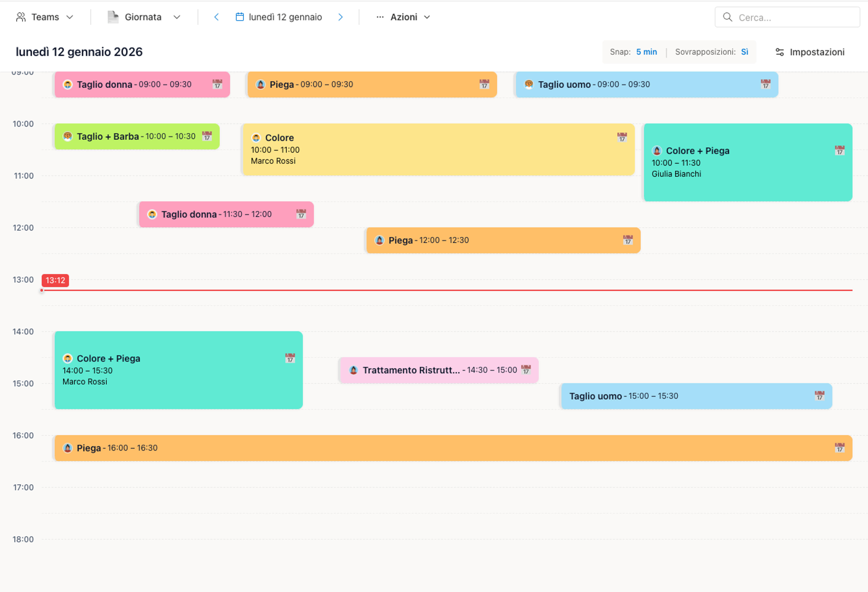Viewport: 868px width, 592px height.
Task: Click calendar icon on Colore 10:00 appointment
Action: pyautogui.click(x=622, y=137)
